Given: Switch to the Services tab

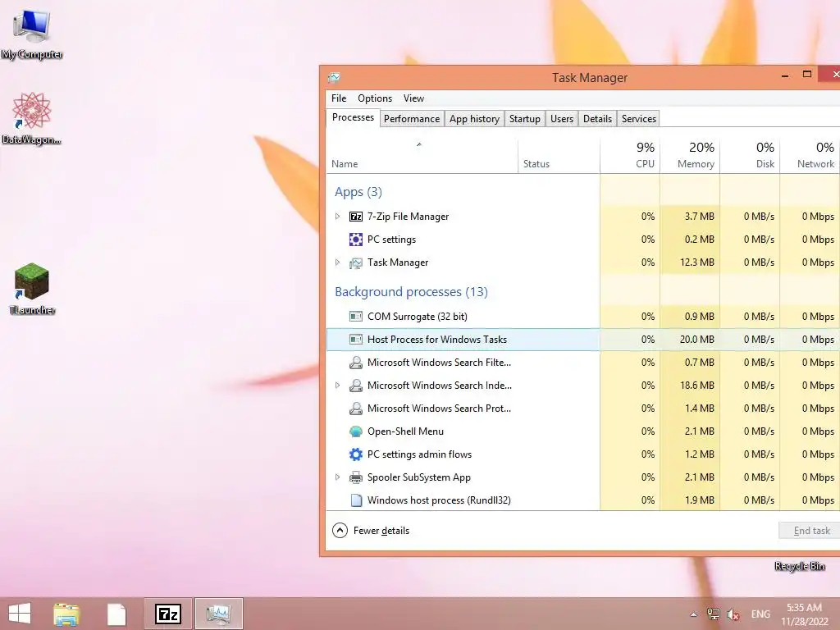Looking at the screenshot, I should [638, 119].
